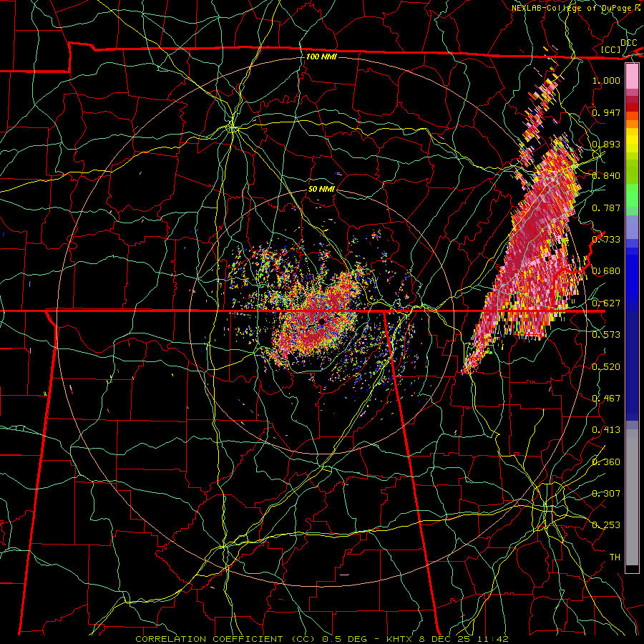This screenshot has width=644, height=644.
Task: Click the 100 NMI range ring label
Action: pos(321,57)
